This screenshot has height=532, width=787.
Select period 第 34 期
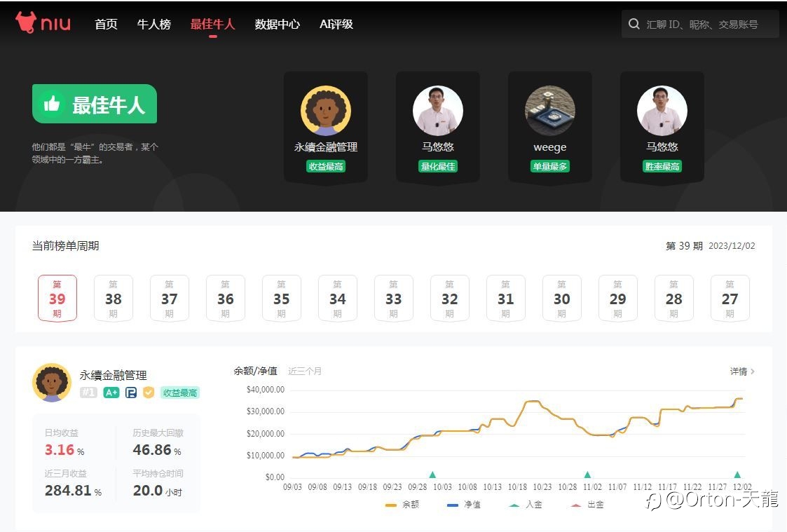click(x=337, y=298)
